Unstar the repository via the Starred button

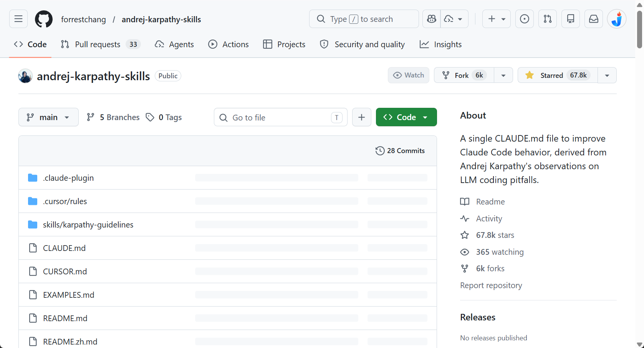[x=557, y=75]
